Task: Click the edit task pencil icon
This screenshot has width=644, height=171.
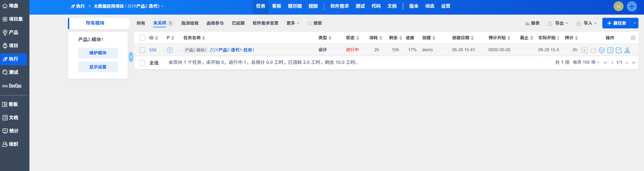Action: [x=619, y=50]
